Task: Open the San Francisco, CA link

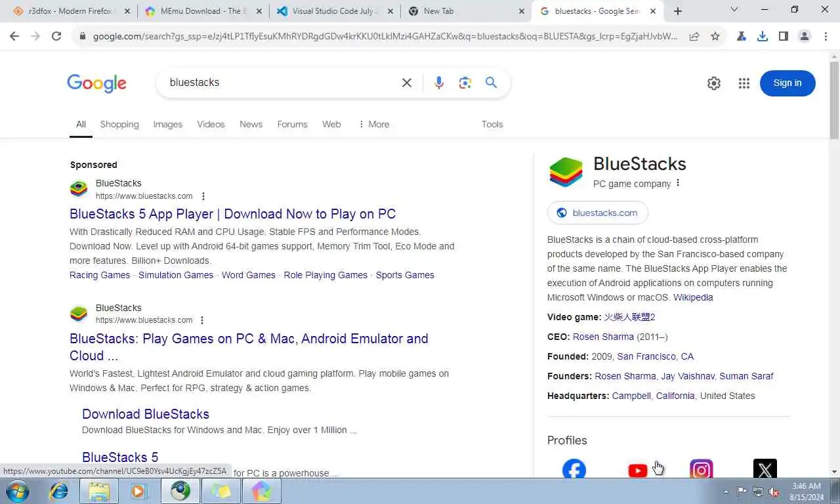Action: [x=655, y=356]
